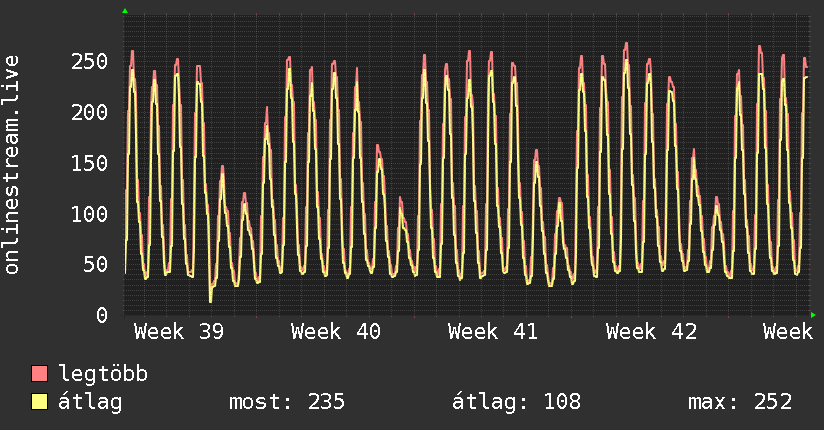The width and height of the screenshot is (824, 430).
Task: Select the legtöbb legend label
Action: pyautogui.click(x=103, y=374)
